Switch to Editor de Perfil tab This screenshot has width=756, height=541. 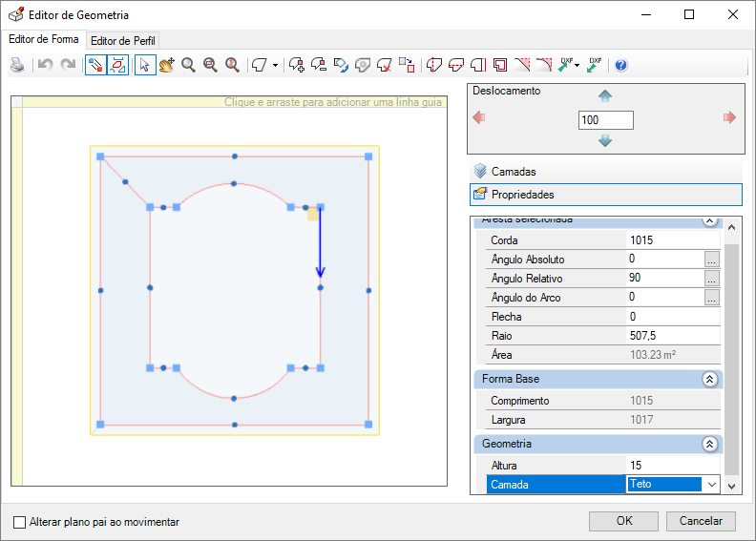pos(123,41)
